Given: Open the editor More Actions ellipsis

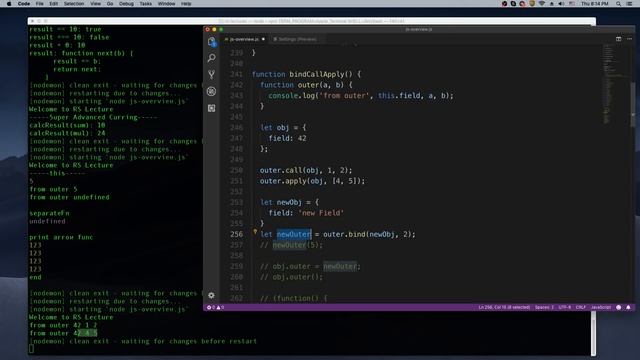Looking at the screenshot, I should [629, 39].
